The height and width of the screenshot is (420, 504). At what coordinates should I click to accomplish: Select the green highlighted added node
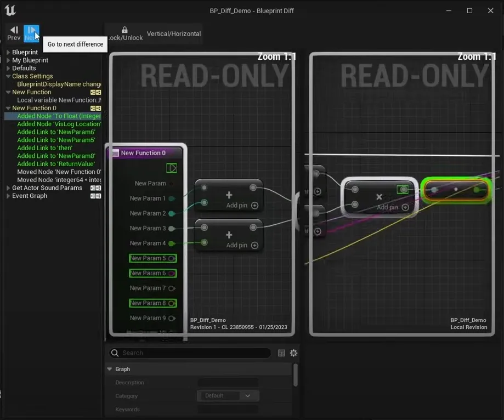pos(456,190)
